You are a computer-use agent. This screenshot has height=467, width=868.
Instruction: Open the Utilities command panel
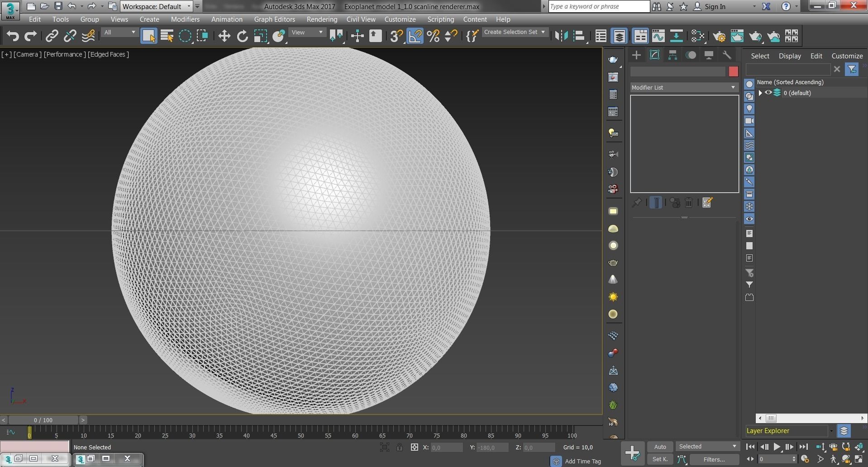(x=727, y=55)
